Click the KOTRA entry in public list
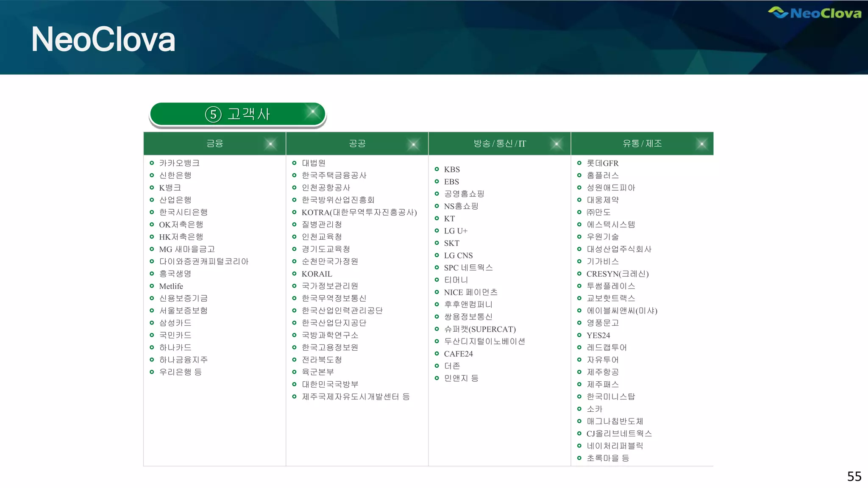This screenshot has height=488, width=868. (359, 212)
